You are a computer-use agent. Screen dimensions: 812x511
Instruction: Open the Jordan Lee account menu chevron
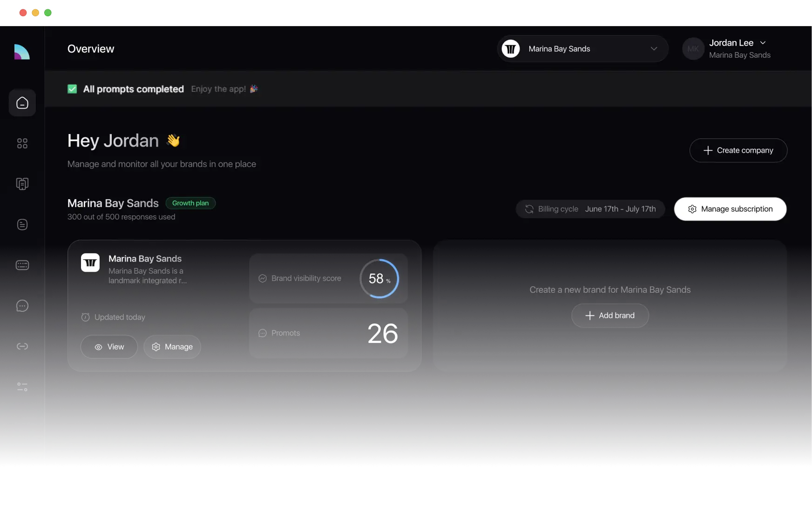763,43
